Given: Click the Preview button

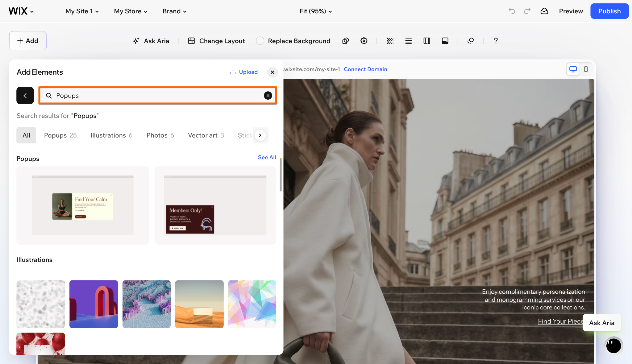Looking at the screenshot, I should click(x=571, y=11).
